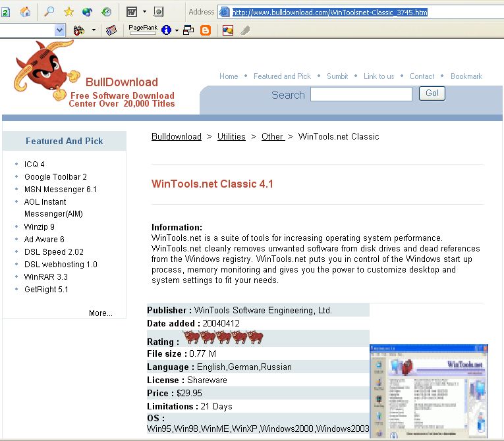Click the Go! search button

pyautogui.click(x=432, y=93)
